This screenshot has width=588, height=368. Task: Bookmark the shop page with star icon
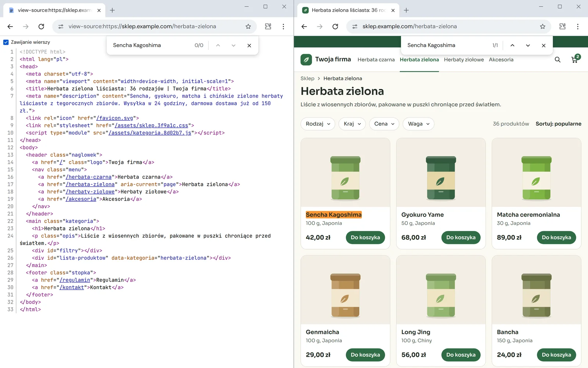point(542,26)
